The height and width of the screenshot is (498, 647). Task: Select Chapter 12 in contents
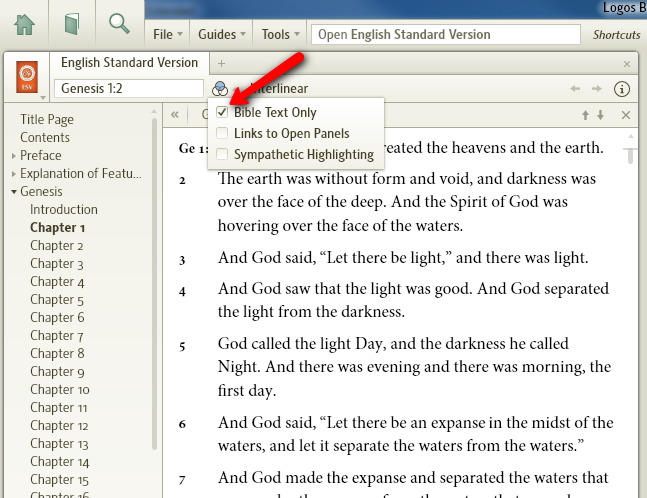[x=59, y=426]
